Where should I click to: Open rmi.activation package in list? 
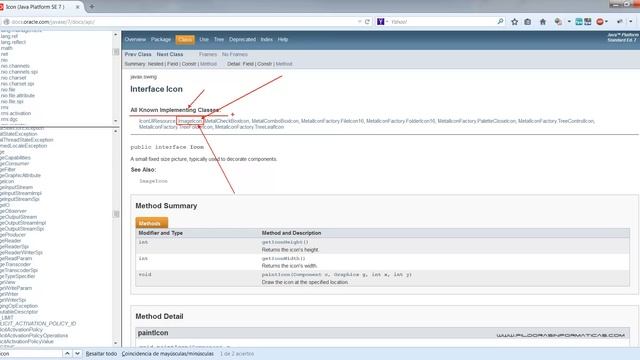[16, 113]
